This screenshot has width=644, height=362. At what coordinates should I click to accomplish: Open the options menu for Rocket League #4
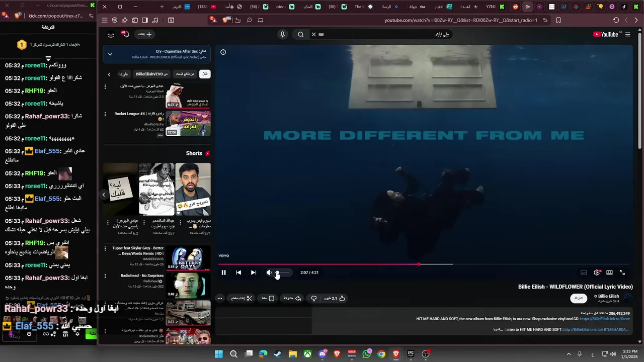click(x=105, y=114)
